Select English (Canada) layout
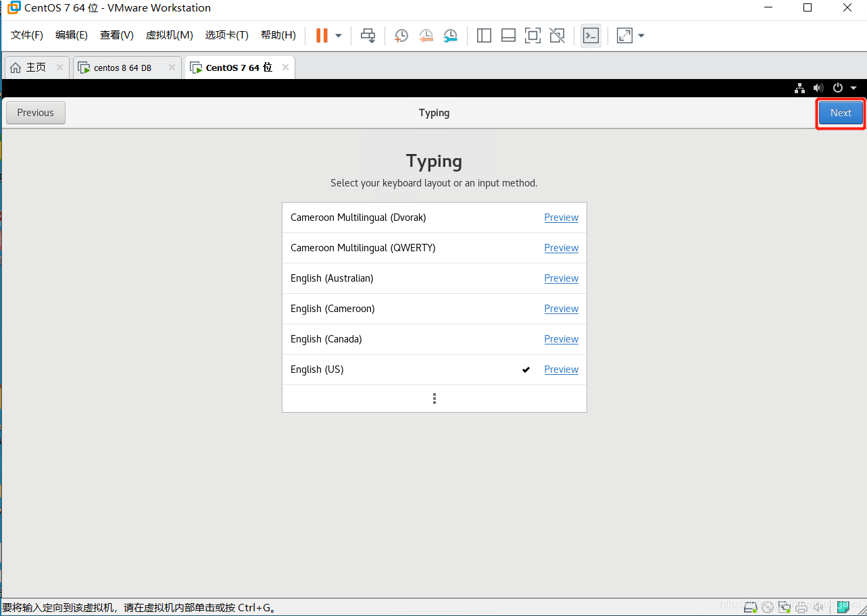867x616 pixels. (435, 339)
